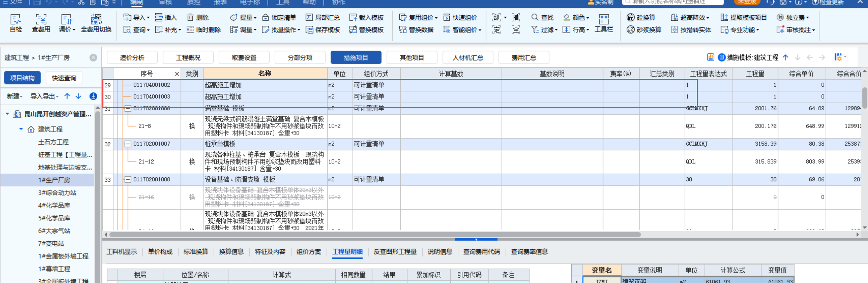The width and height of the screenshot is (868, 283).
Task: Collapse the 昆山昆开创越资产管理 root node
Action: [7, 114]
